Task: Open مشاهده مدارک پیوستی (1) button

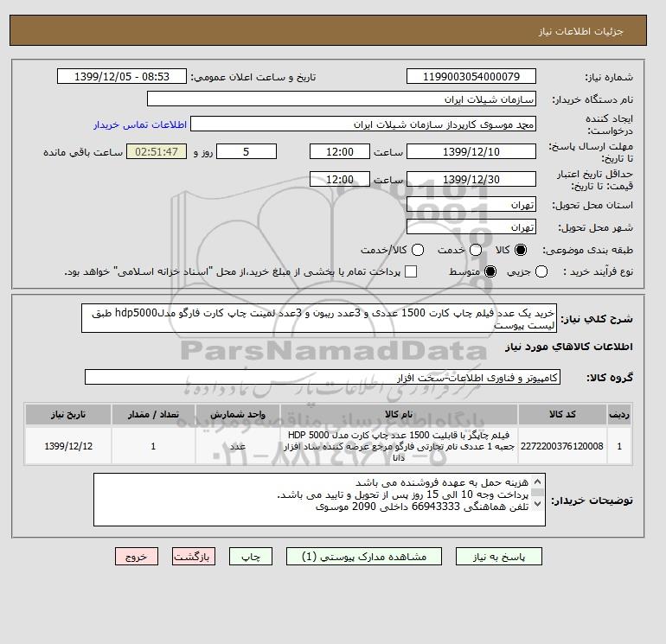Action: (x=364, y=557)
